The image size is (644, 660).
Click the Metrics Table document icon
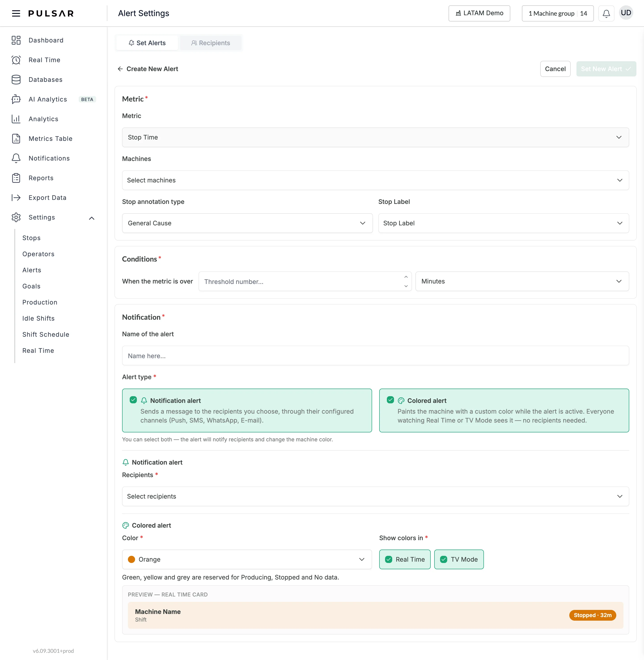16,139
